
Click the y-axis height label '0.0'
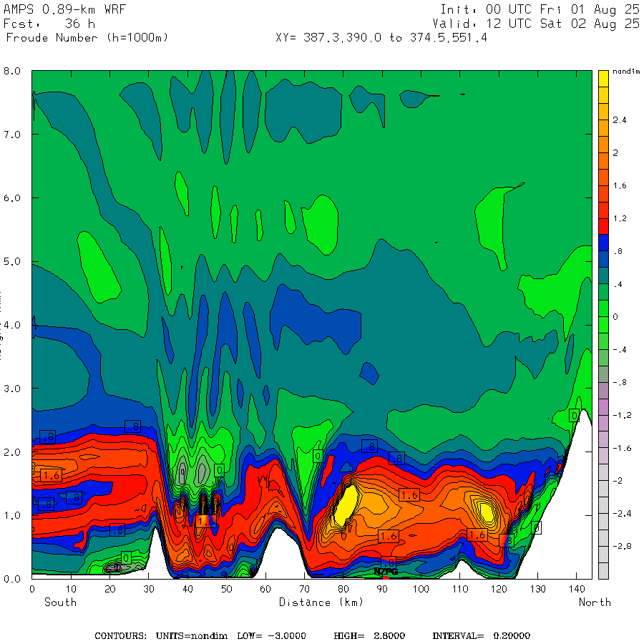tap(12, 579)
